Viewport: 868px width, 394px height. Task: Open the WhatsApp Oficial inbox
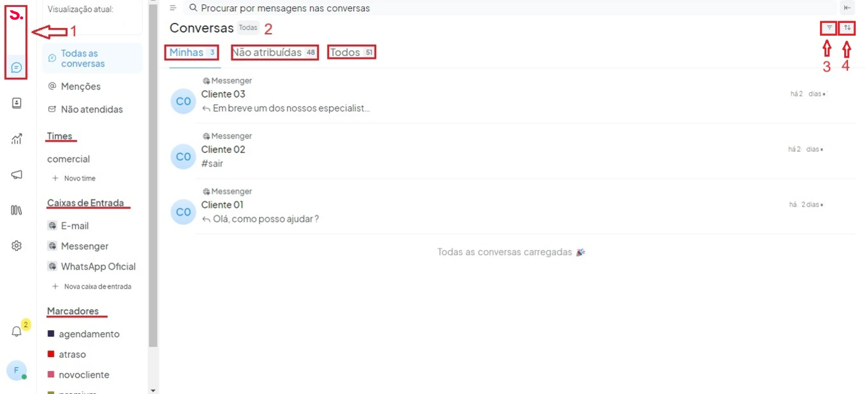point(98,266)
